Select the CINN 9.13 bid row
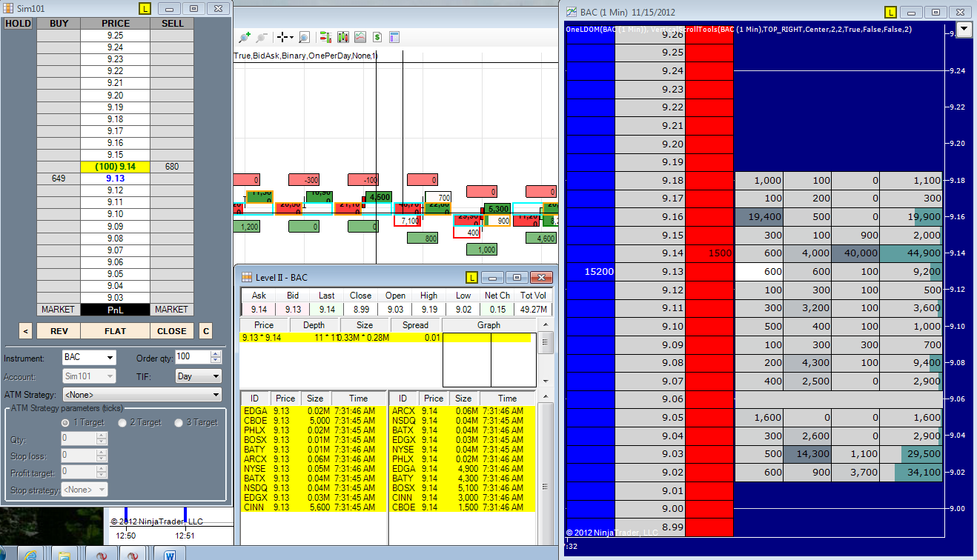This screenshot has height=560, width=977. tap(313, 507)
